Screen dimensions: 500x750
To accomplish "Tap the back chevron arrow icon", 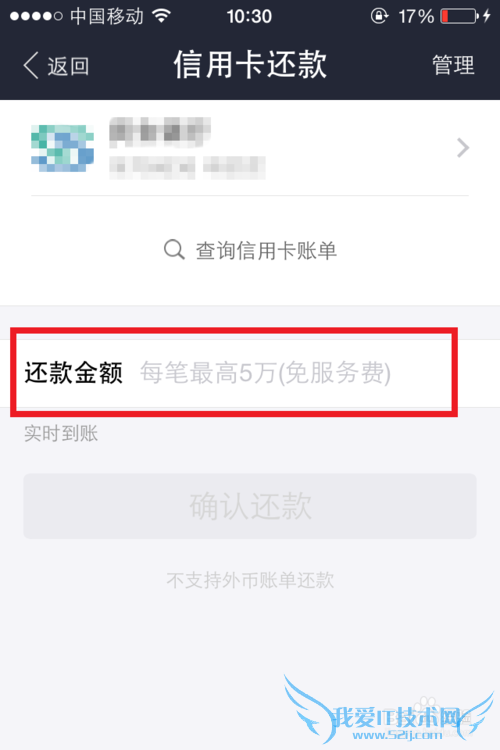I will click(x=31, y=66).
